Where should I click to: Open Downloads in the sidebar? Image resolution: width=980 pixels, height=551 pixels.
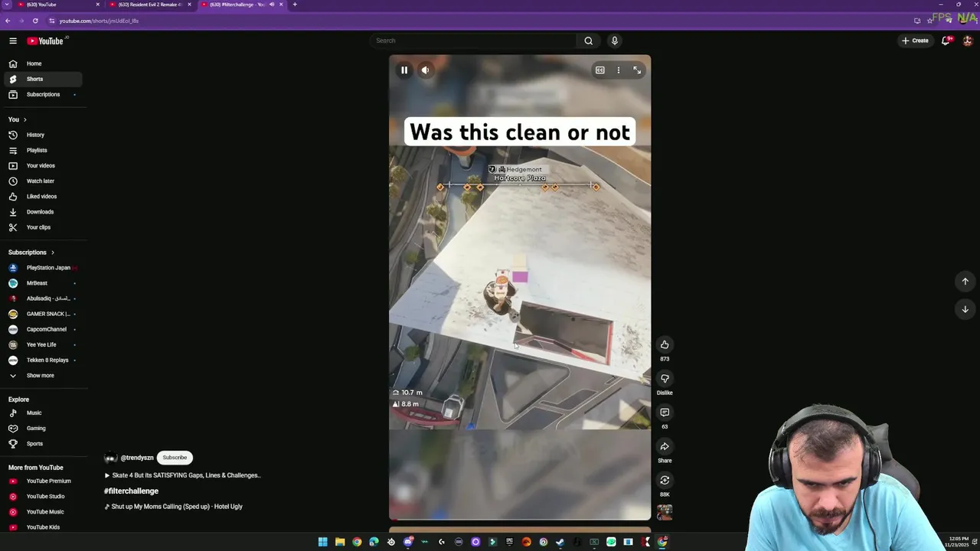coord(41,212)
